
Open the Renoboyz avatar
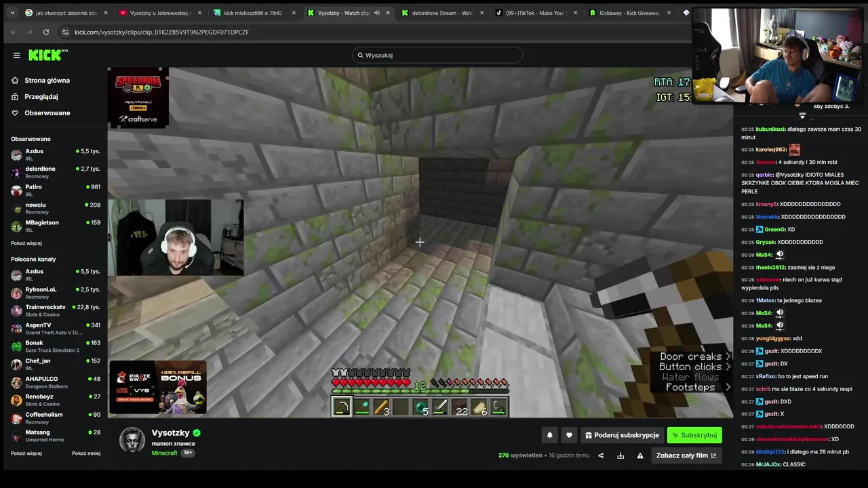(x=16, y=399)
